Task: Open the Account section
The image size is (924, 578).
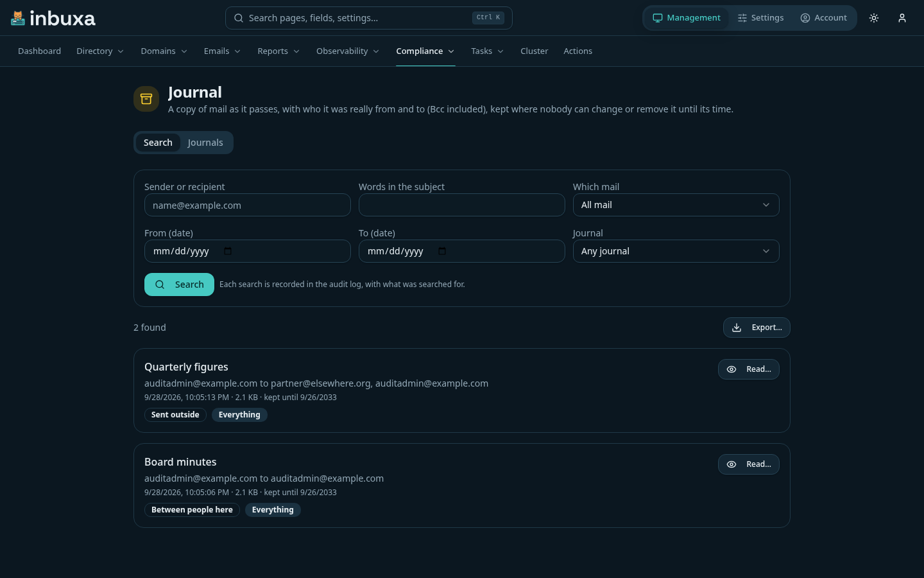Action: click(x=823, y=18)
